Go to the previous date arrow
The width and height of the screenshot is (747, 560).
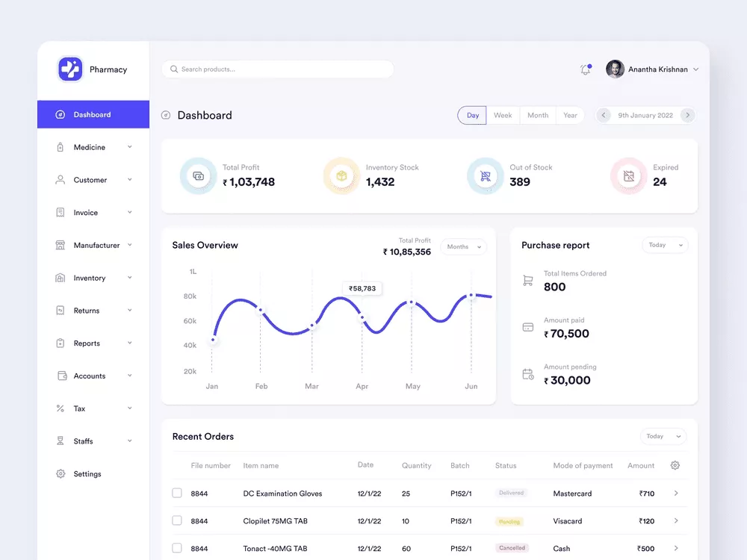click(x=604, y=115)
